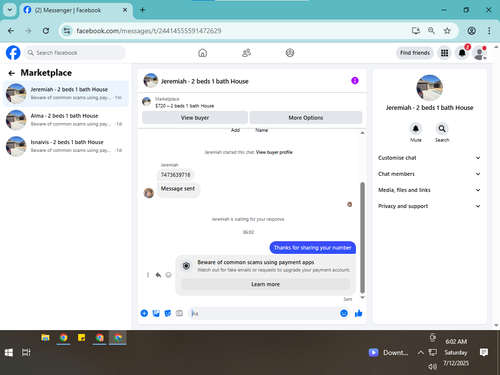The image size is (500, 375).
Task: Go back using the Marketplace back arrow
Action: click(x=12, y=73)
